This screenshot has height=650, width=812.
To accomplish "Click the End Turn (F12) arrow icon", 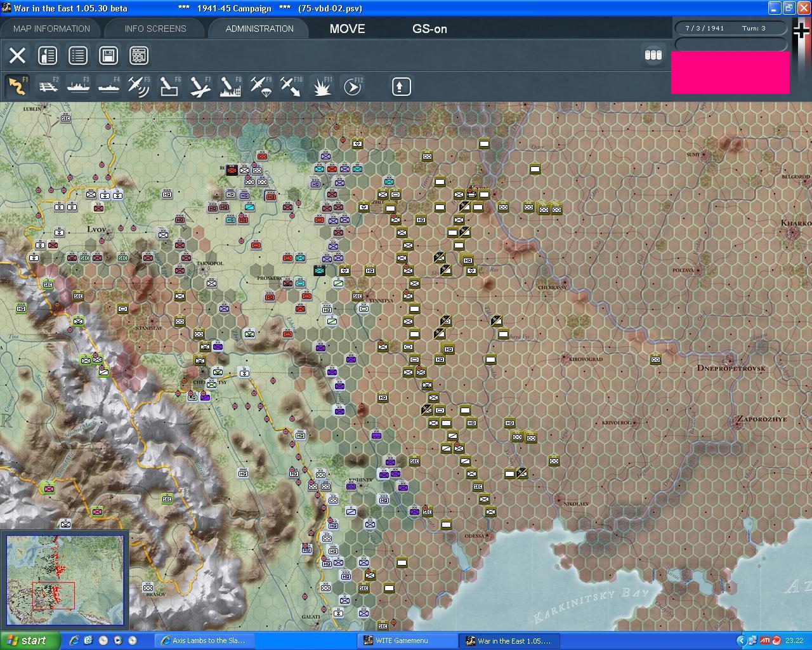I will tap(353, 86).
